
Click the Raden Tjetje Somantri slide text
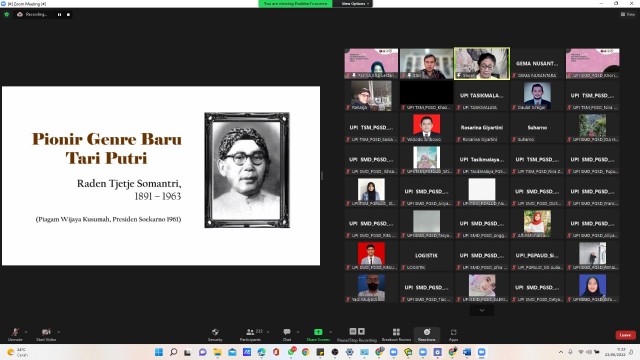[129, 183]
